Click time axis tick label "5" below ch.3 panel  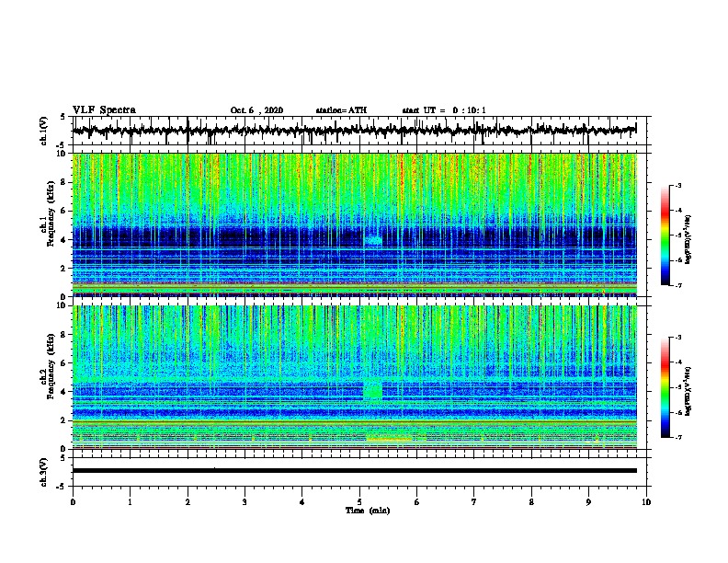[x=359, y=502]
